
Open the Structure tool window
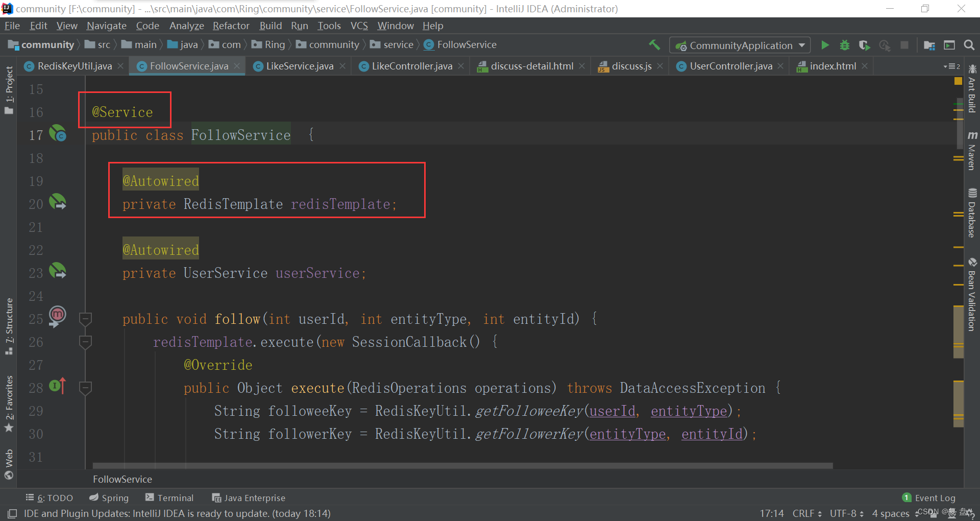[9, 326]
